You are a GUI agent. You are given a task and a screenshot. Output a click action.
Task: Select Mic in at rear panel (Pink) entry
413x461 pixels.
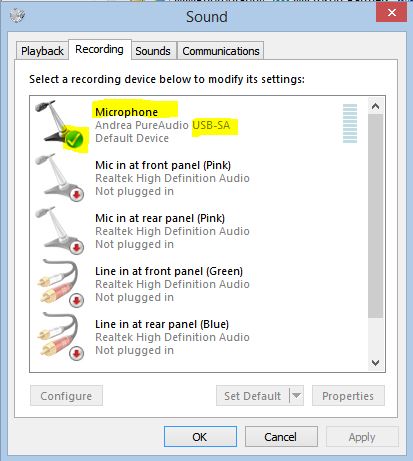tap(199, 231)
